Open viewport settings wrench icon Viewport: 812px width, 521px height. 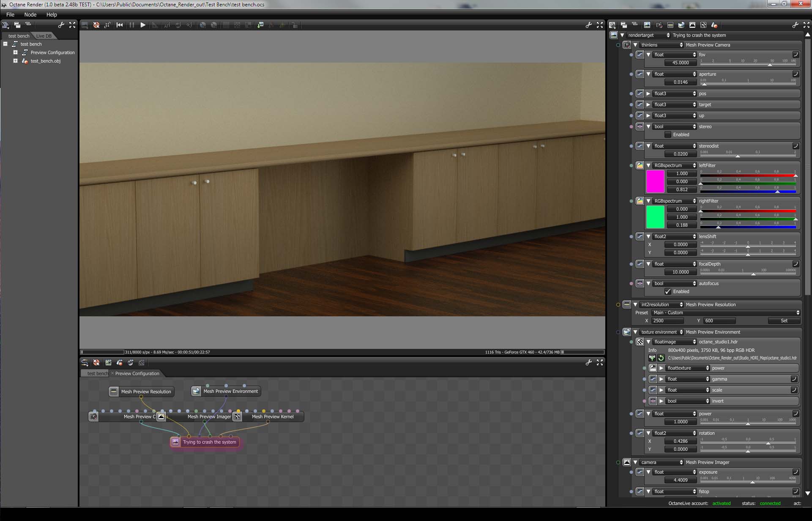click(588, 25)
